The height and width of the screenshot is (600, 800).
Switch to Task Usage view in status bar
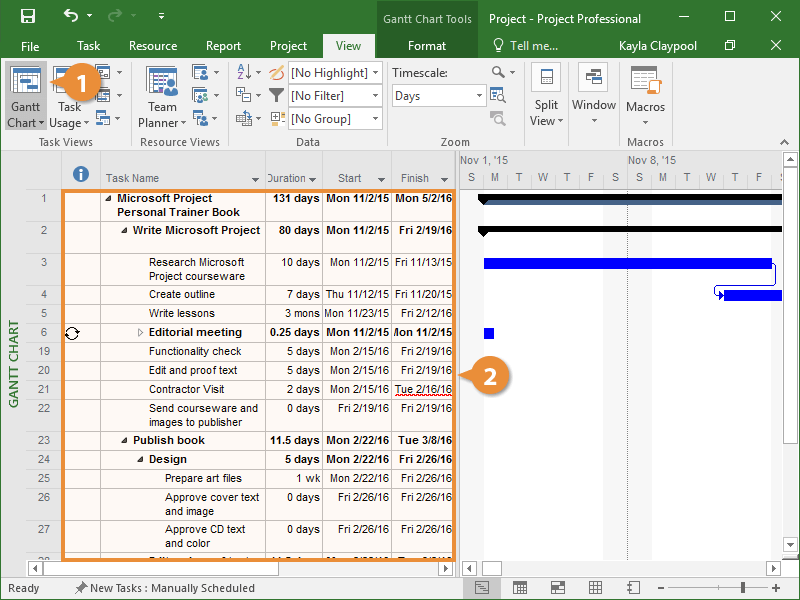pos(520,588)
